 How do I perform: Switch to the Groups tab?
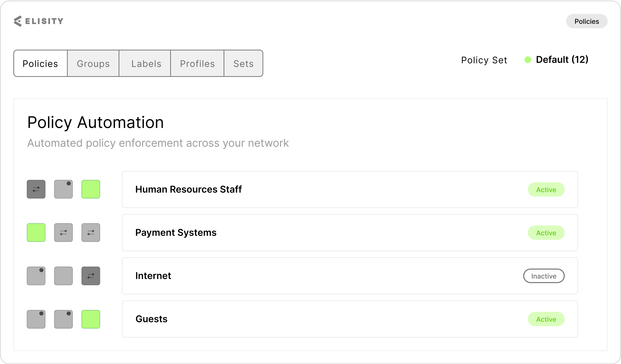click(x=93, y=64)
